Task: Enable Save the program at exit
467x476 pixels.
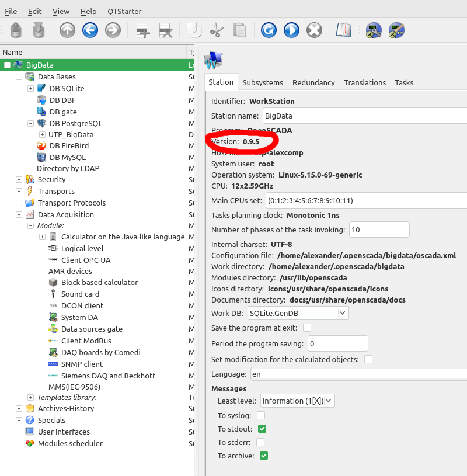Action: (x=307, y=328)
